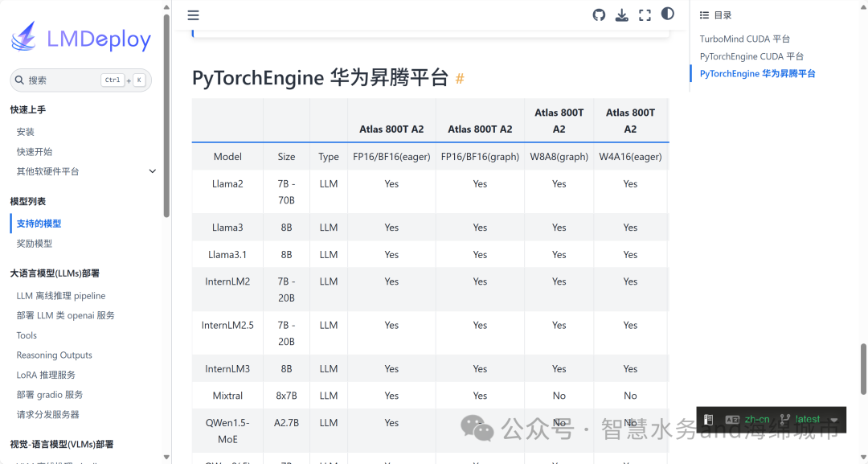Open 请求分发服务器 page
868x464 pixels.
click(x=47, y=415)
